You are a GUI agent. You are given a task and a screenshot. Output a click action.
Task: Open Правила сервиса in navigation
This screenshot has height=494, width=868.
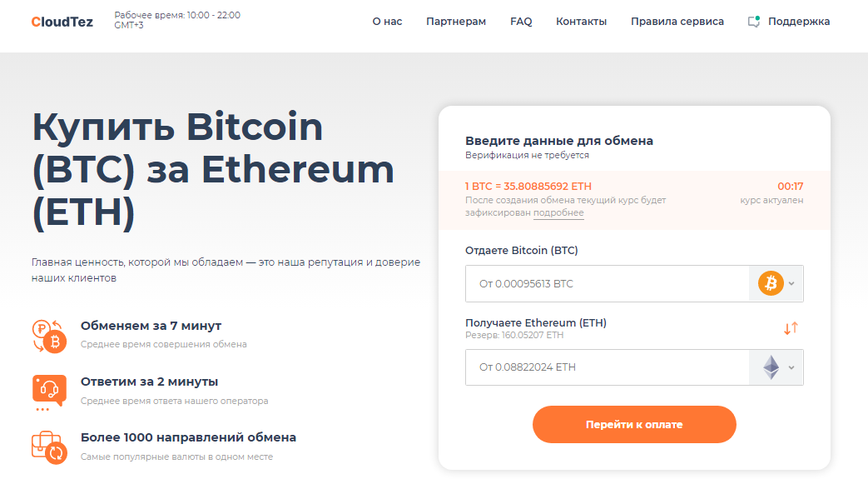(677, 22)
